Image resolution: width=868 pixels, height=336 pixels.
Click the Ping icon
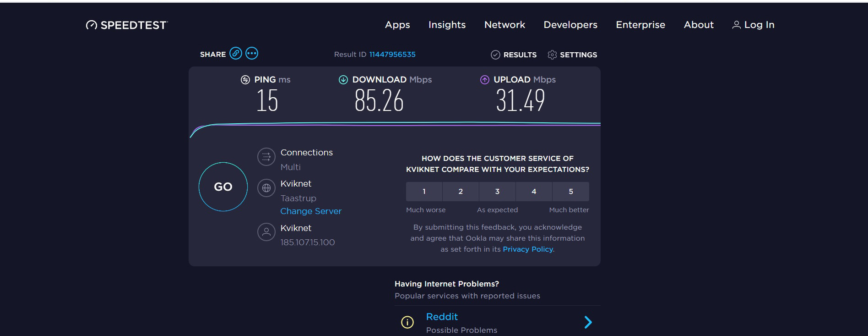pos(245,80)
